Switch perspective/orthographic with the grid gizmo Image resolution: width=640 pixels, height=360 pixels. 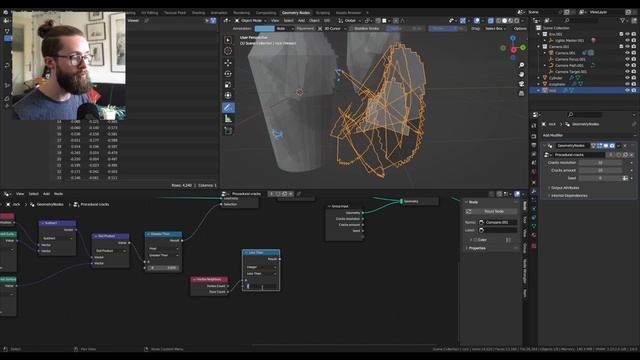521,93
